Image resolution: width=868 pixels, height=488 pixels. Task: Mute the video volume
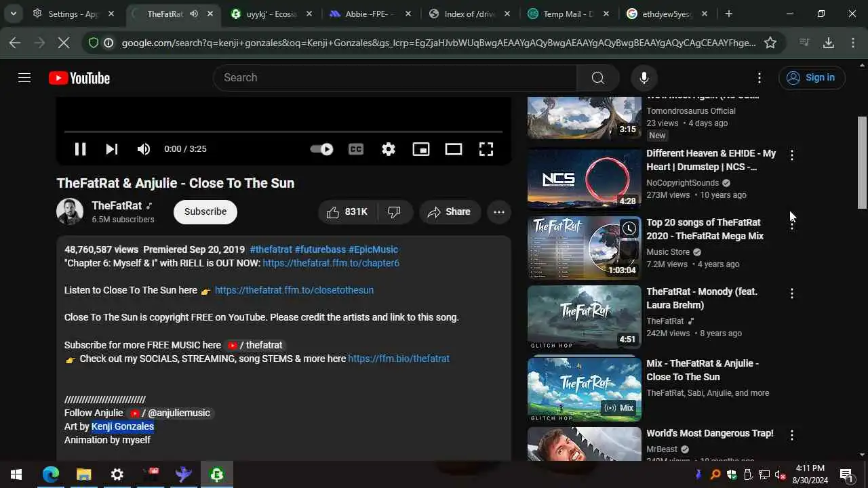tap(144, 149)
